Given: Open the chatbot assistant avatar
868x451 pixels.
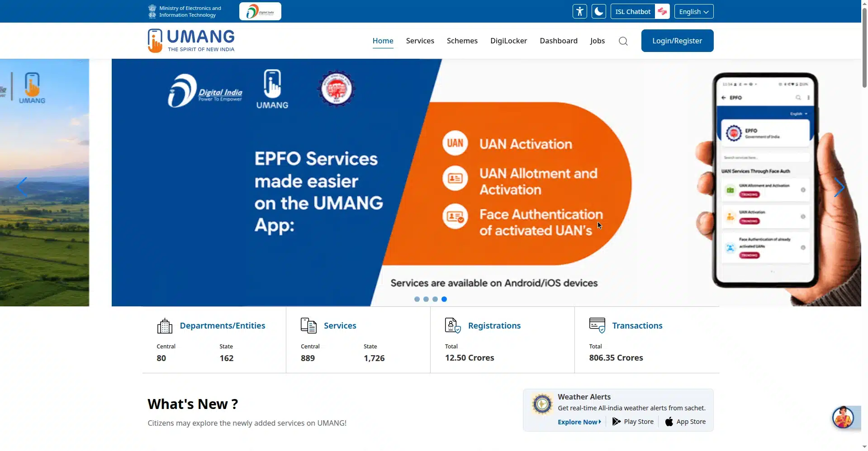Looking at the screenshot, I should click(x=843, y=418).
